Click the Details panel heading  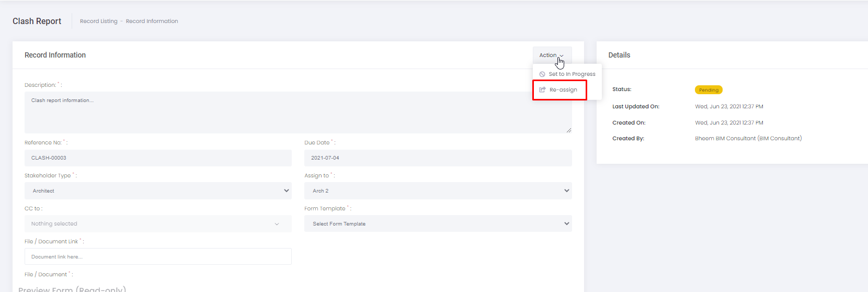(x=619, y=55)
